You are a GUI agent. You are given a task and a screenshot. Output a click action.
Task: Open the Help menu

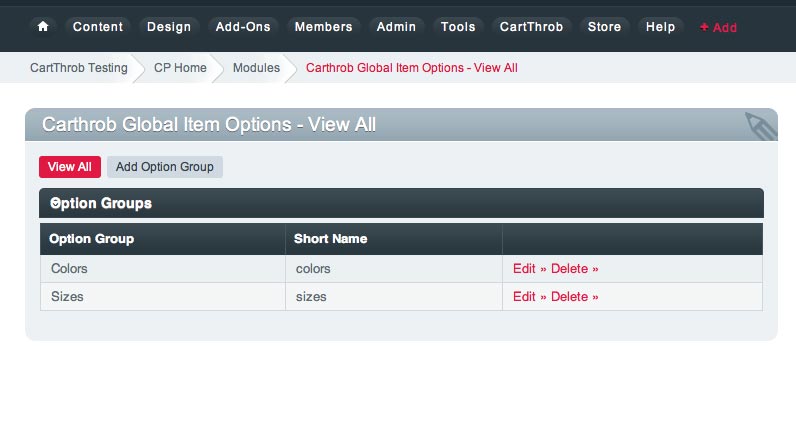coord(660,26)
